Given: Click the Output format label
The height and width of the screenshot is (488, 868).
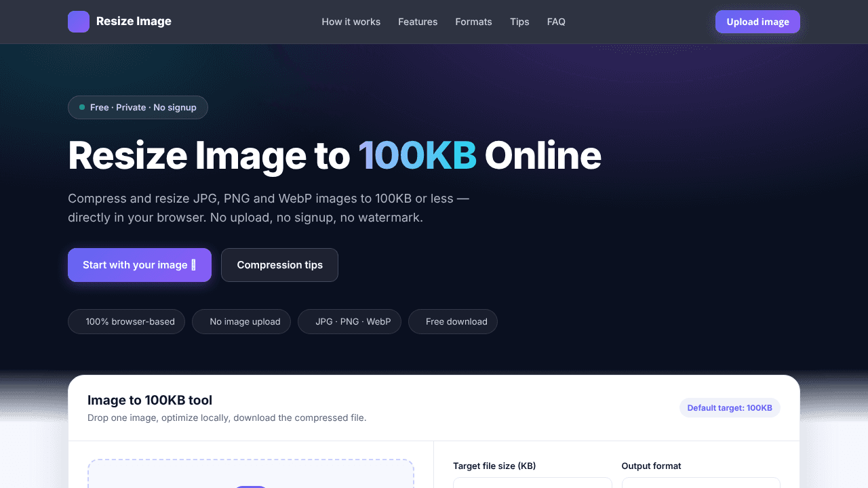Looking at the screenshot, I should [651, 466].
